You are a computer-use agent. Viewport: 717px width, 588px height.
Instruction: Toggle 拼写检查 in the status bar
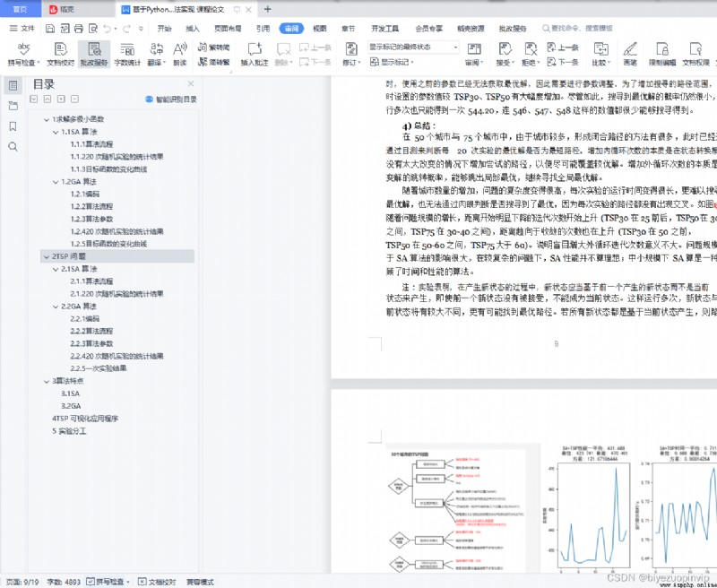(108, 582)
